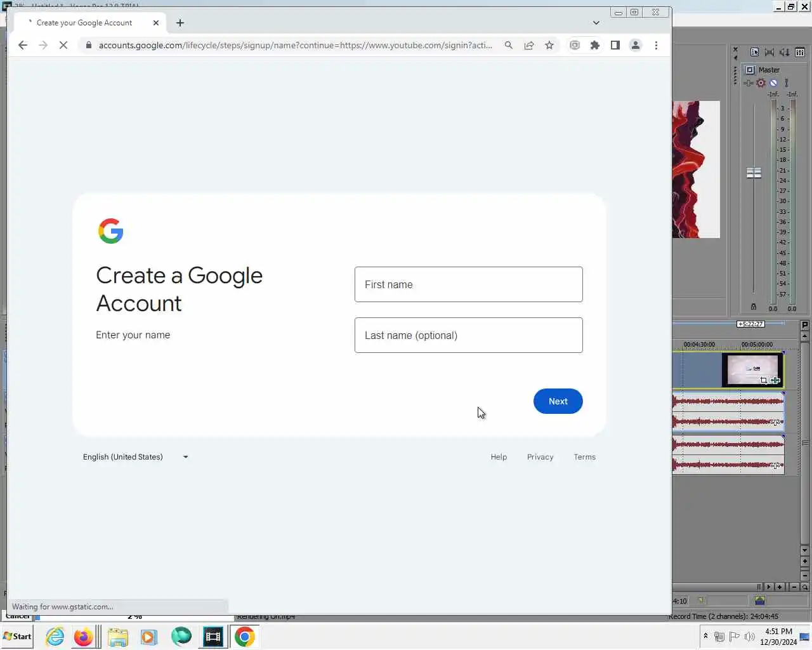Open the file explorer folder on taskbar
This screenshot has width=812, height=650.
click(x=118, y=637)
